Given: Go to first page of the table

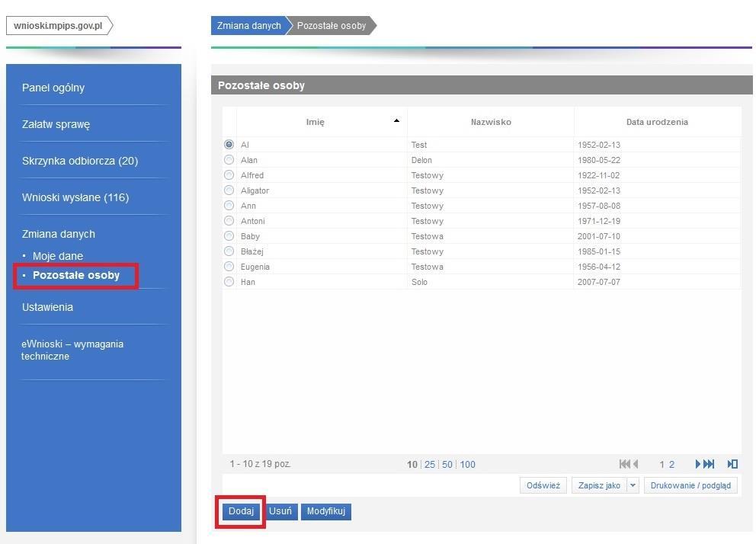Looking at the screenshot, I should (624, 464).
